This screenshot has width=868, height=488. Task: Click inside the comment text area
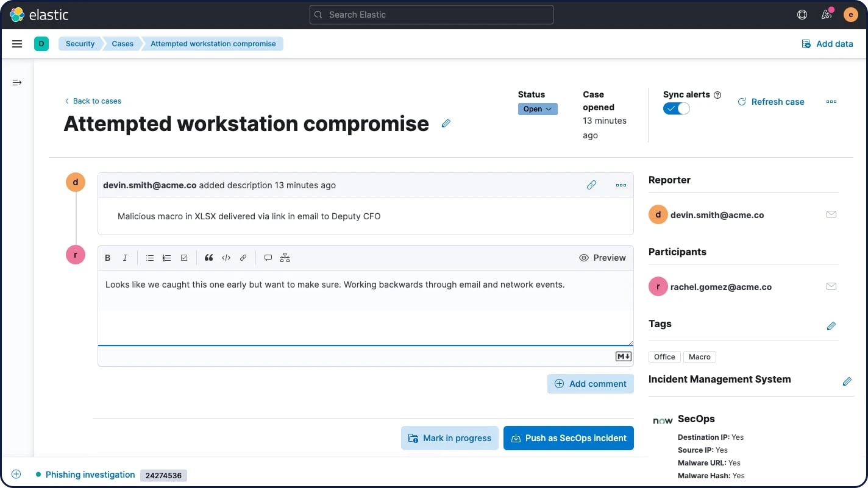tap(366, 308)
